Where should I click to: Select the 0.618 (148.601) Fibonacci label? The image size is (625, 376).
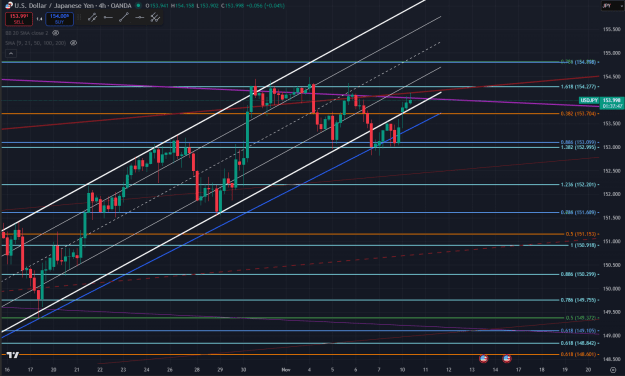point(578,354)
